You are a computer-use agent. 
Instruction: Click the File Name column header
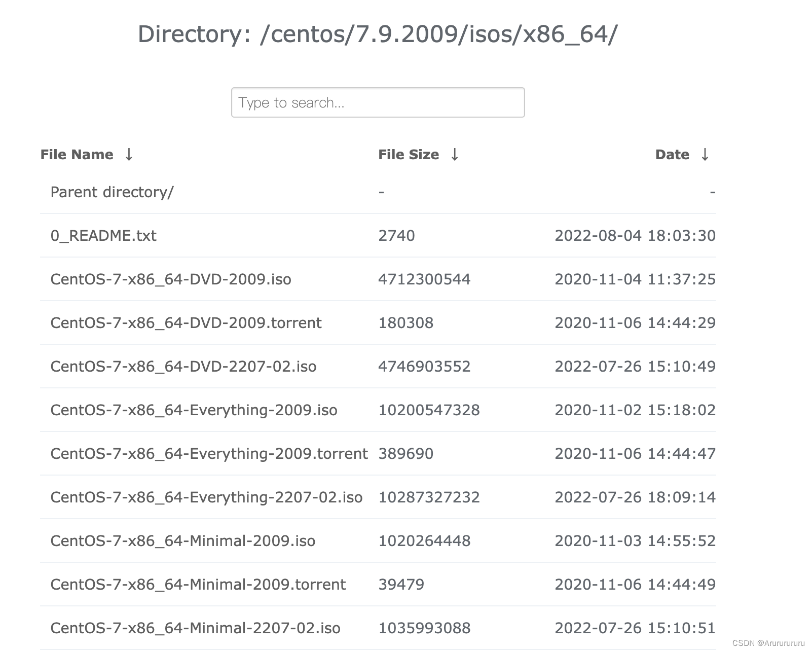[77, 155]
